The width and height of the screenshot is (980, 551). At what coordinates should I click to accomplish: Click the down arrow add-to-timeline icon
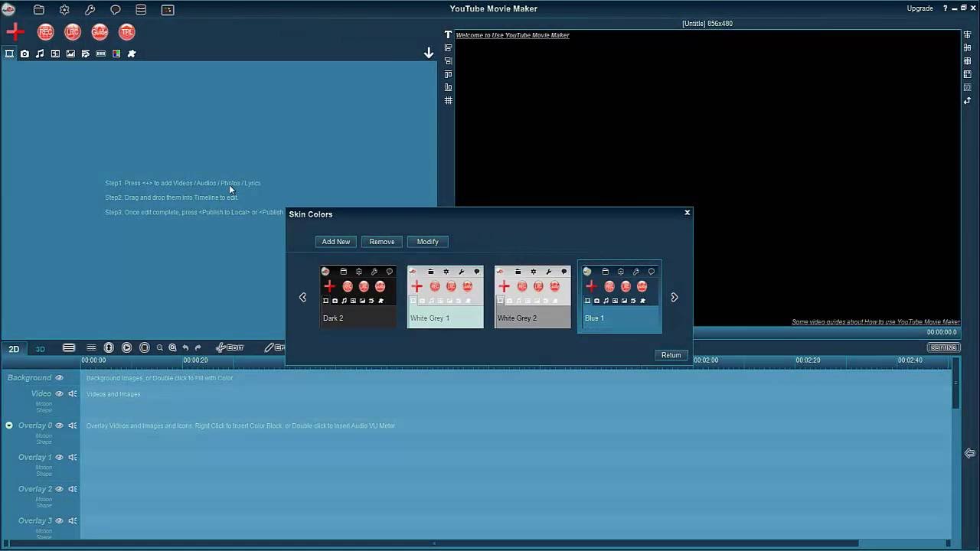click(x=429, y=53)
